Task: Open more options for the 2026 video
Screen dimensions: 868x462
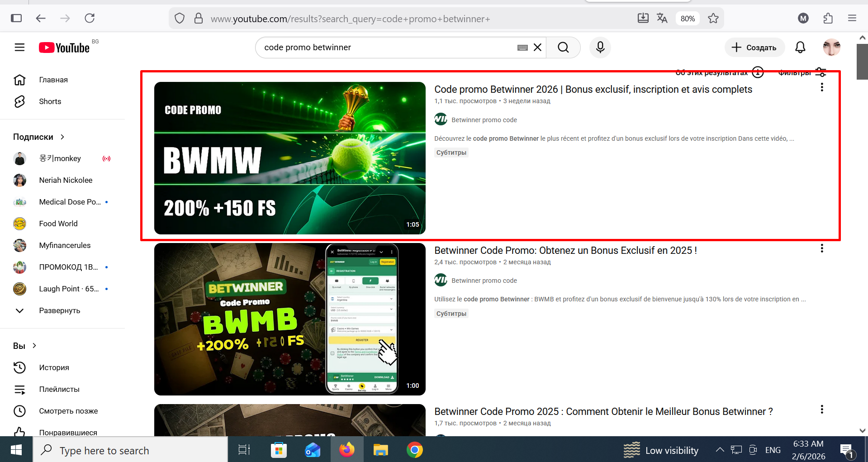Action: click(822, 87)
